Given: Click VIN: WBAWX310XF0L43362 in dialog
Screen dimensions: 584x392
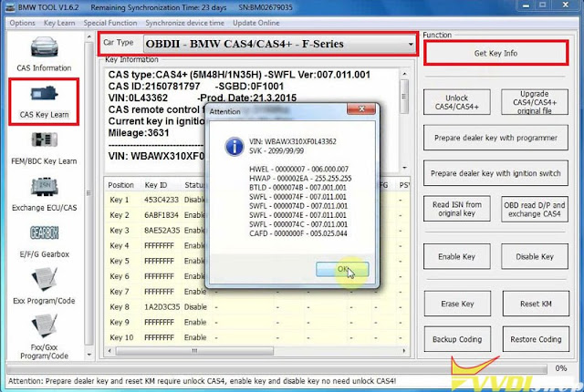Looking at the screenshot, I should [x=293, y=141].
